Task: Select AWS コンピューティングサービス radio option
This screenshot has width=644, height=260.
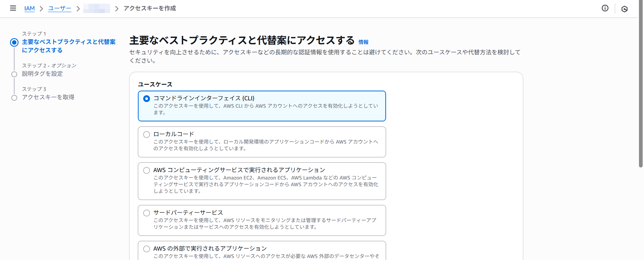Action: point(147,170)
